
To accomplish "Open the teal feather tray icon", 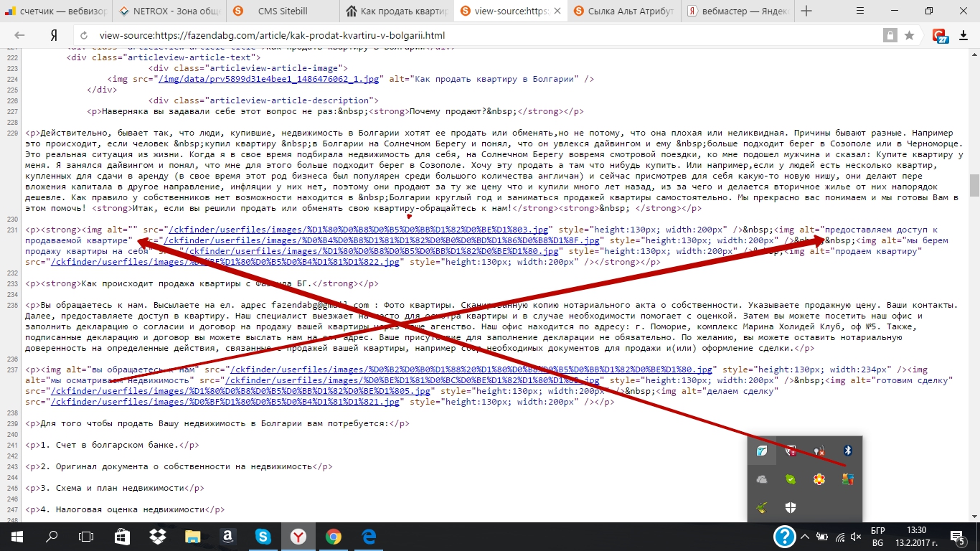I will pos(762,451).
